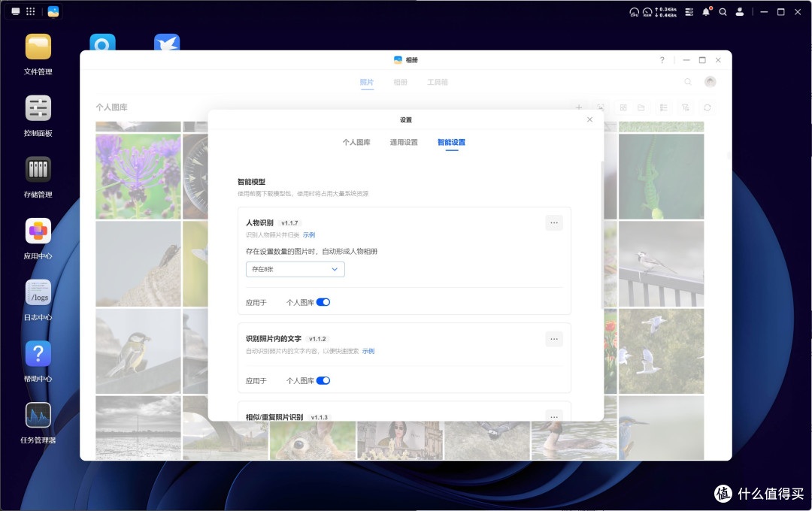Open the purple flower photo thumbnail

pos(138,177)
